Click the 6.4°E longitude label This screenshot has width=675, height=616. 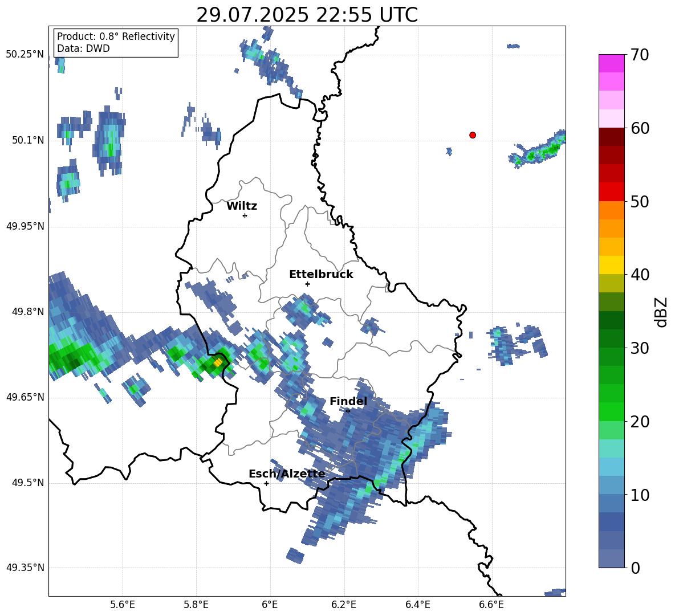[417, 605]
